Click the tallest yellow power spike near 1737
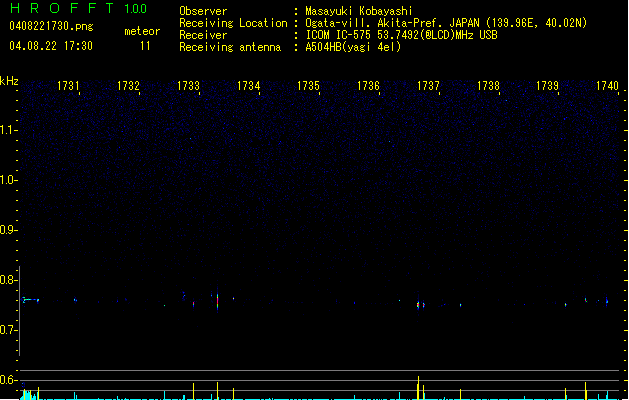This screenshot has height=400, width=629. [418, 388]
